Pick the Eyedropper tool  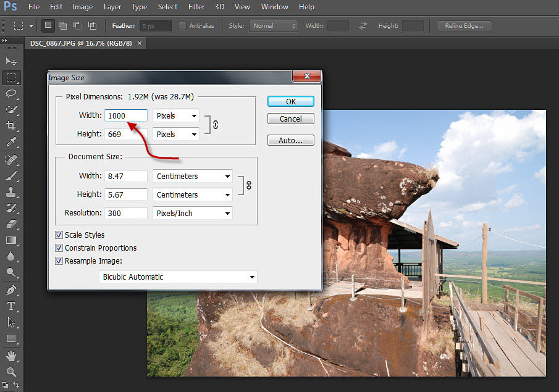11,142
